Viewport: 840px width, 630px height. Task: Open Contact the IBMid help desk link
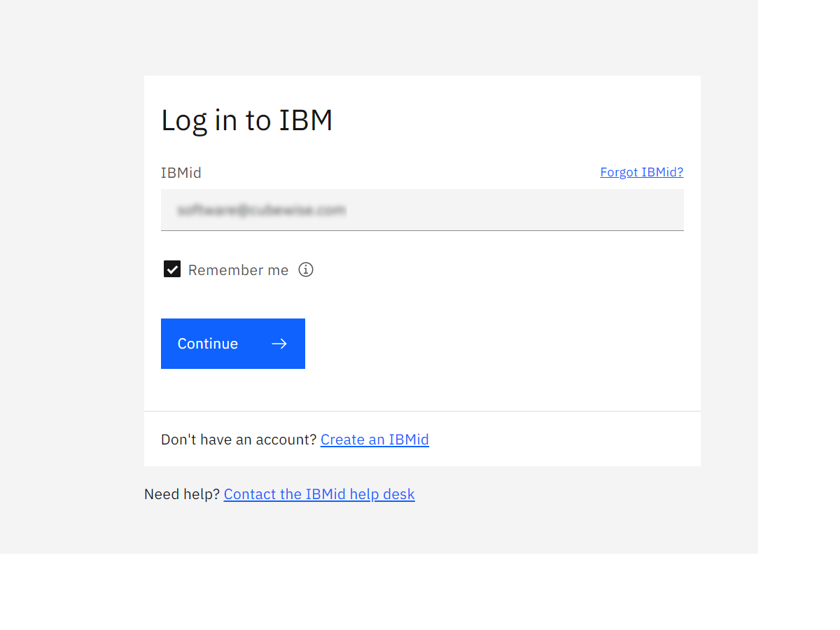tap(319, 494)
